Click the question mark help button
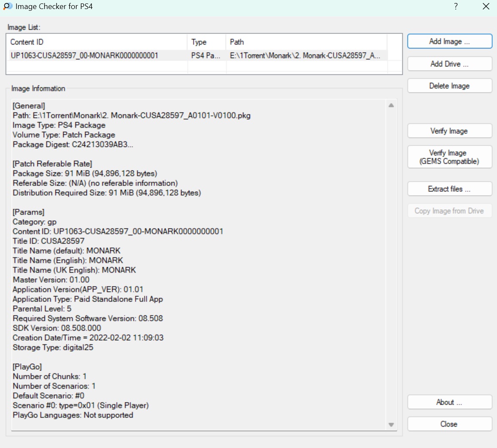Image resolution: width=497 pixels, height=448 pixels. point(456,6)
